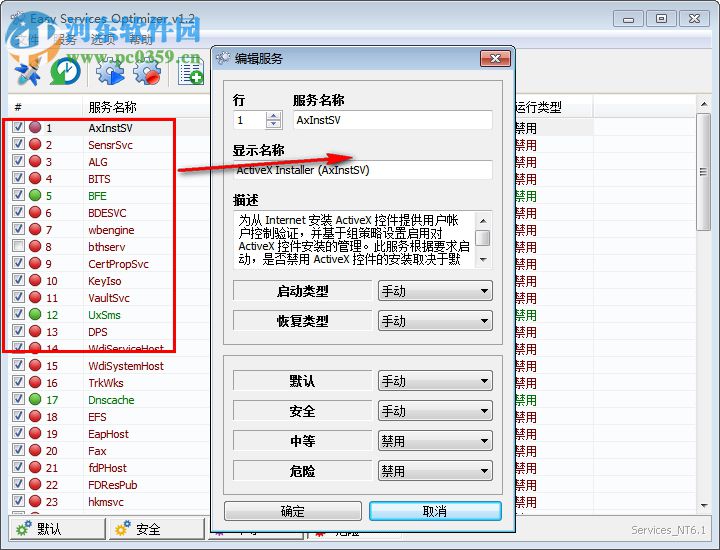This screenshot has height=550, width=720.
Task: Click the status dot of AxInstSV row
Action: tap(35, 127)
